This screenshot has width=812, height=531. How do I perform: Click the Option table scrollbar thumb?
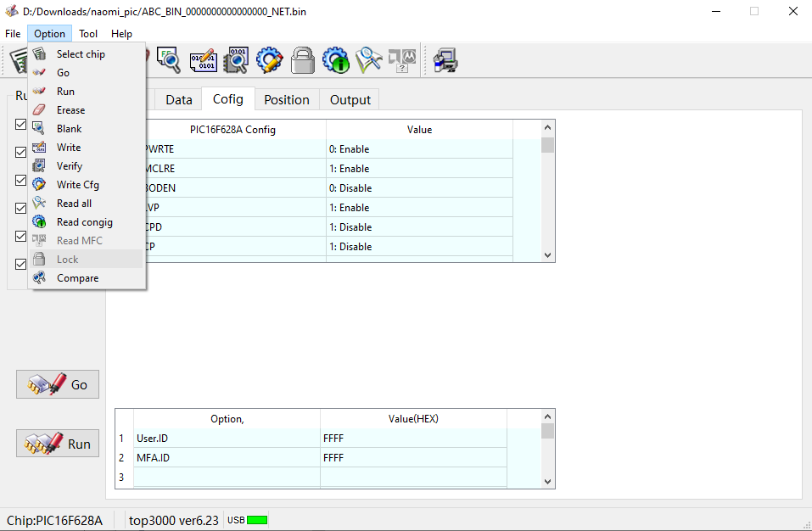547,431
